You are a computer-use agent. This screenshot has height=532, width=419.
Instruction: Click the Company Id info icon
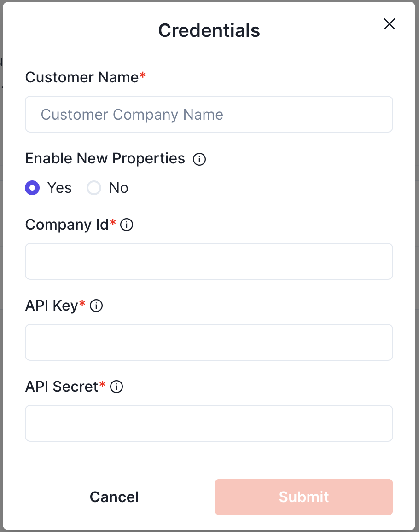point(127,225)
